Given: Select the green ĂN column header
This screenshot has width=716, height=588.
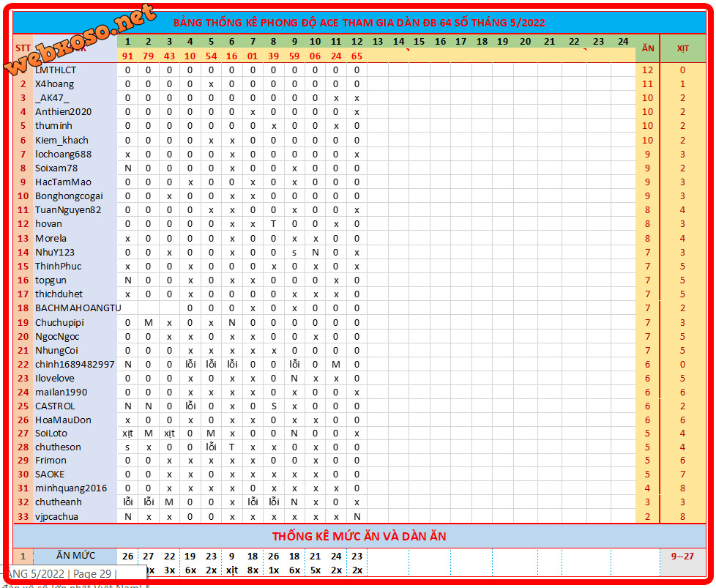Looking at the screenshot, I should pos(647,48).
